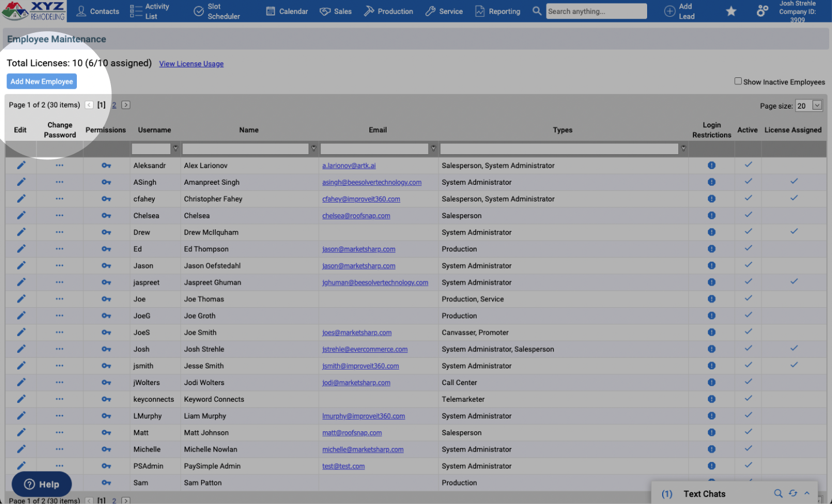Go to next page arrow at top
832x504 pixels.
click(x=126, y=105)
